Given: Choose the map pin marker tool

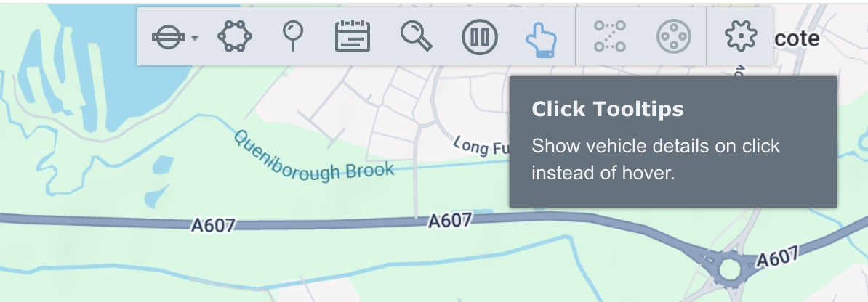Looking at the screenshot, I should click(x=293, y=36).
